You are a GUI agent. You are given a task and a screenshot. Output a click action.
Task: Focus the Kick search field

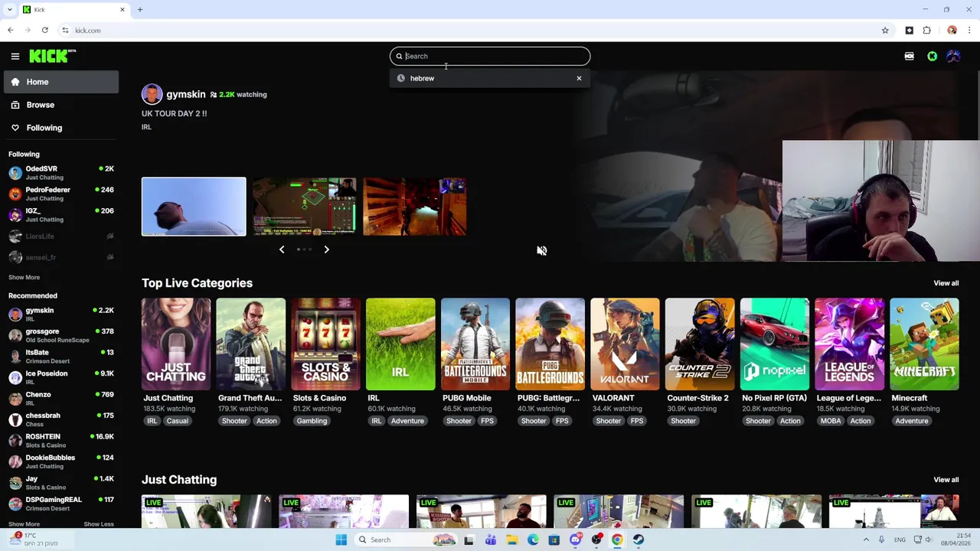tap(490, 56)
